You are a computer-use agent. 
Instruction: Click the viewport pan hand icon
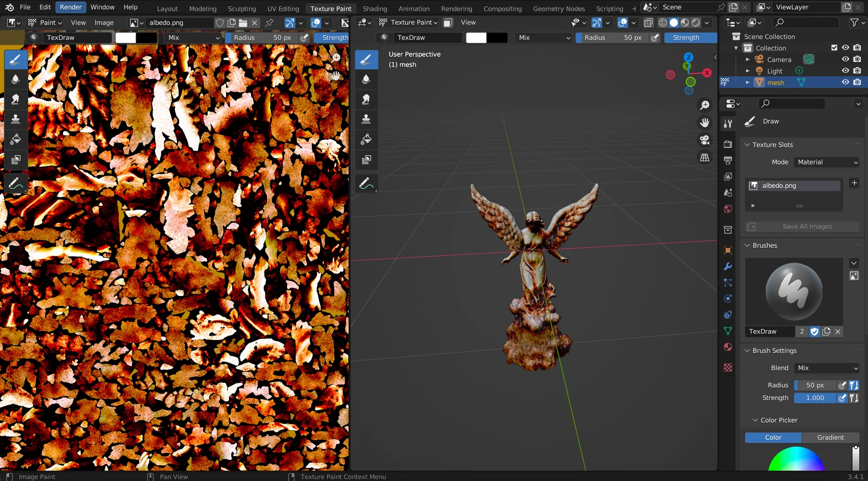[705, 123]
